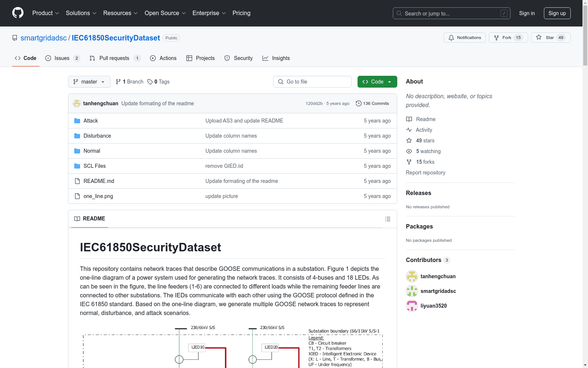Switch to the Issues tab
Image resolution: width=588 pixels, height=368 pixels.
coord(62,58)
